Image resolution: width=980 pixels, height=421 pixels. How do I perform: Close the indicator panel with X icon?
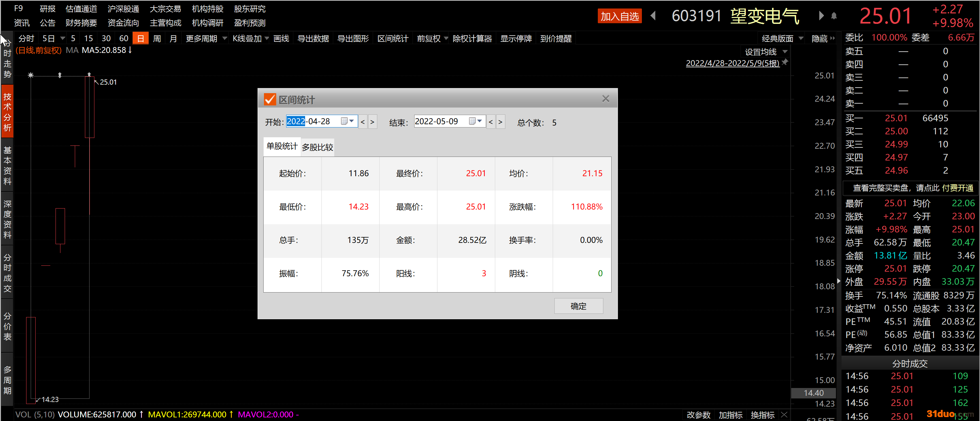pyautogui.click(x=784, y=414)
